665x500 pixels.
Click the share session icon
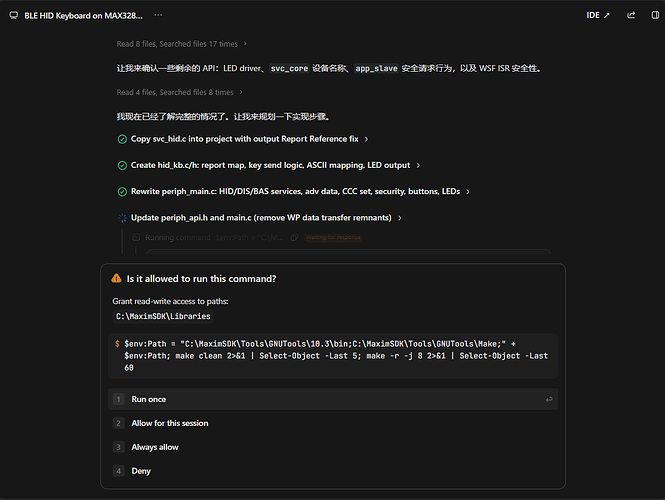[631, 15]
